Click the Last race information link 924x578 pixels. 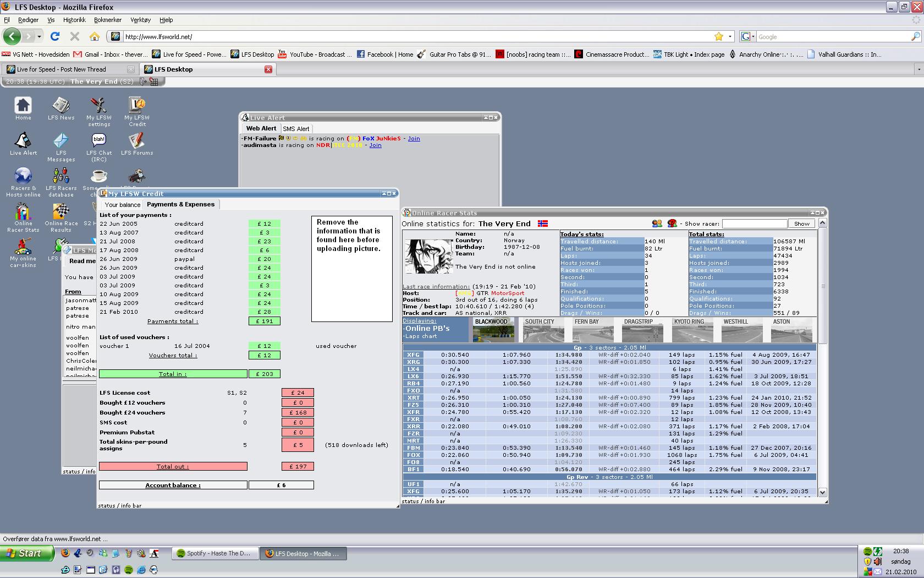point(436,287)
